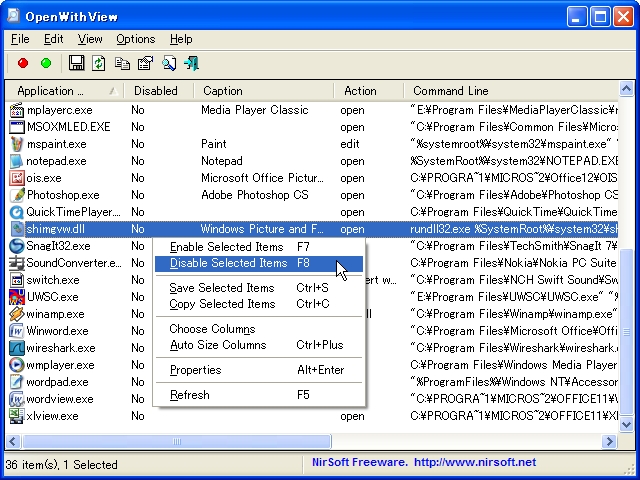Sort by the Caption column header
Screen dimensions: 640x480
coord(264,91)
